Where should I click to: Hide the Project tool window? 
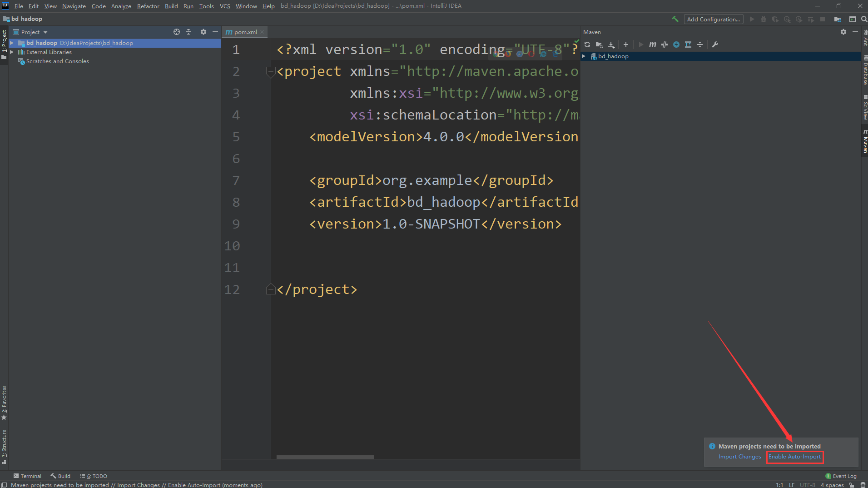(x=215, y=32)
